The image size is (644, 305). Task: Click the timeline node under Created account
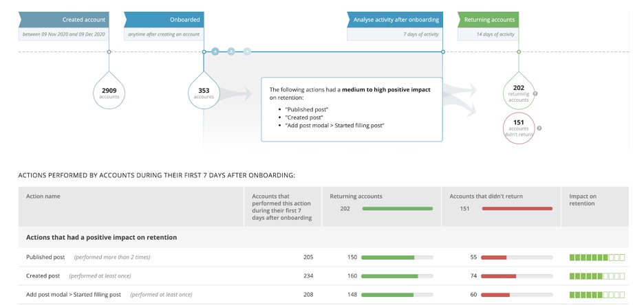click(109, 52)
